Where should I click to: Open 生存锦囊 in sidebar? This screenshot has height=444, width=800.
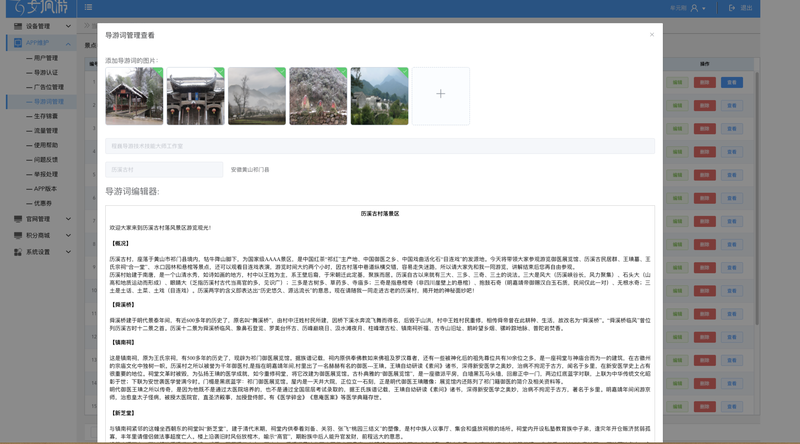click(x=45, y=116)
